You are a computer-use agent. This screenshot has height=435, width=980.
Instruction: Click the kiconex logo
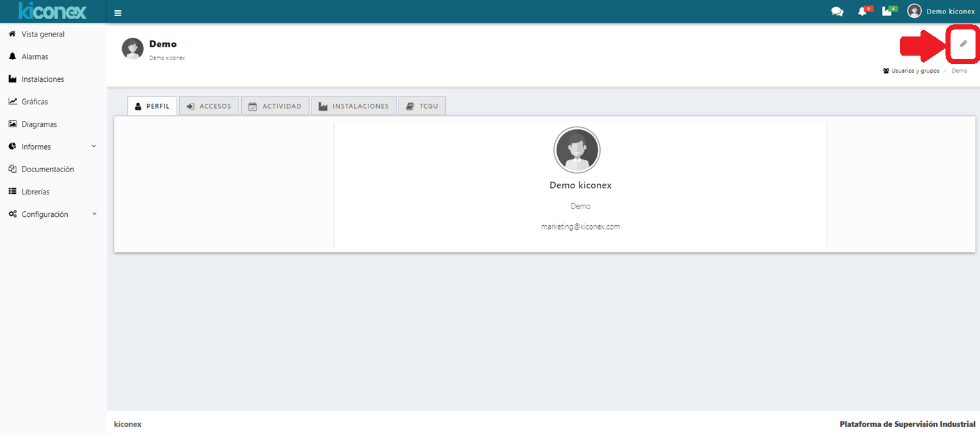[x=52, y=11]
